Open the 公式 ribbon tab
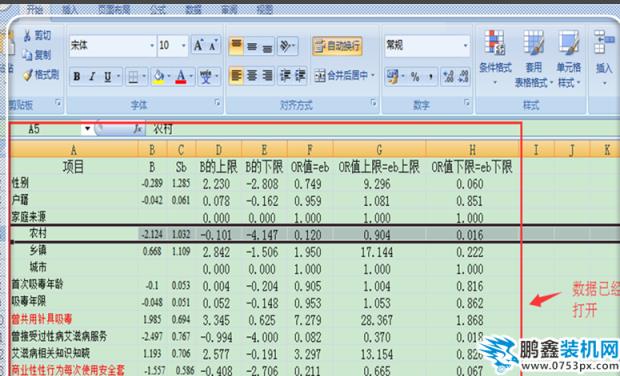Viewport: 620px width, 376px height. tap(157, 9)
